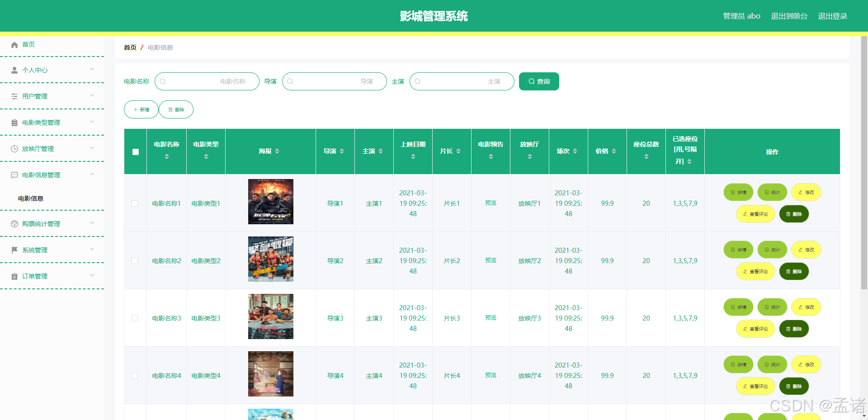Expand the 购票统计管理 menu chevron
Viewport: 868px width, 420px height.
92,223
